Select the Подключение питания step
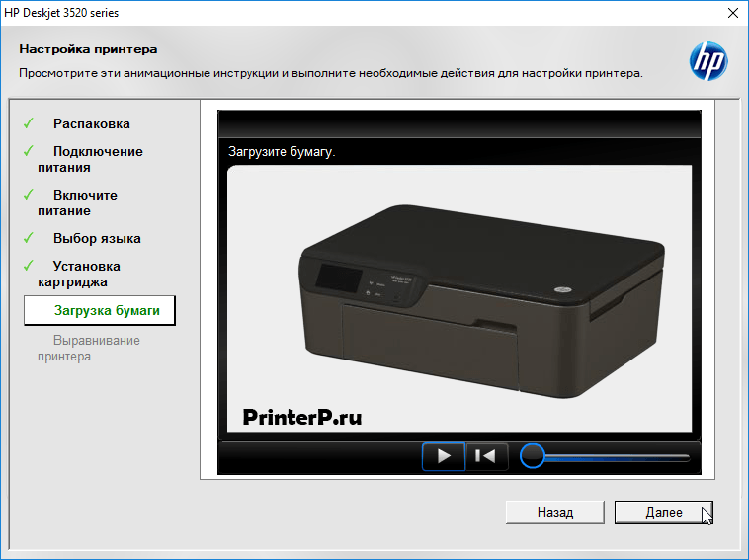Viewport: 749px width, 560px height. 90,159
